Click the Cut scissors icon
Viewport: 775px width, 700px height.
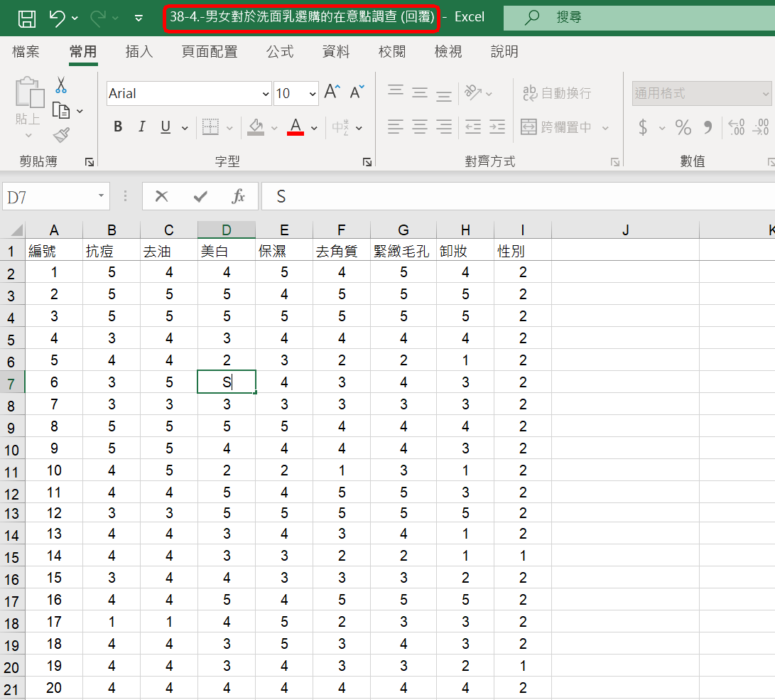(61, 85)
